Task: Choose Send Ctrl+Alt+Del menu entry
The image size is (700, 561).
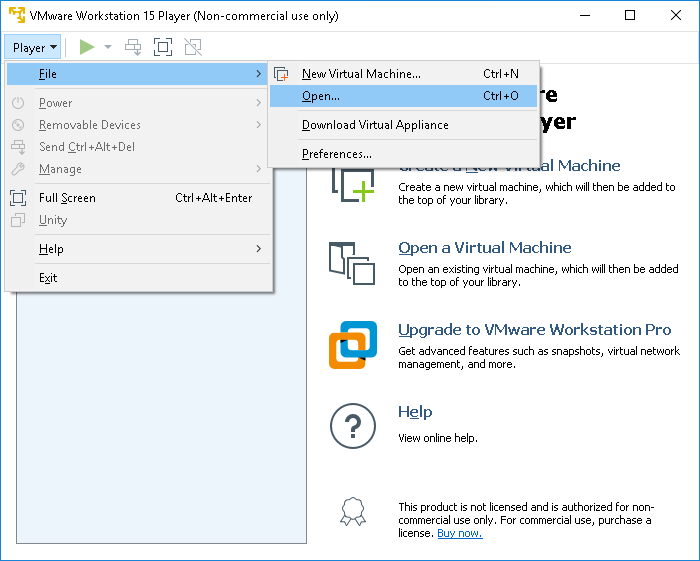Action: click(x=138, y=146)
